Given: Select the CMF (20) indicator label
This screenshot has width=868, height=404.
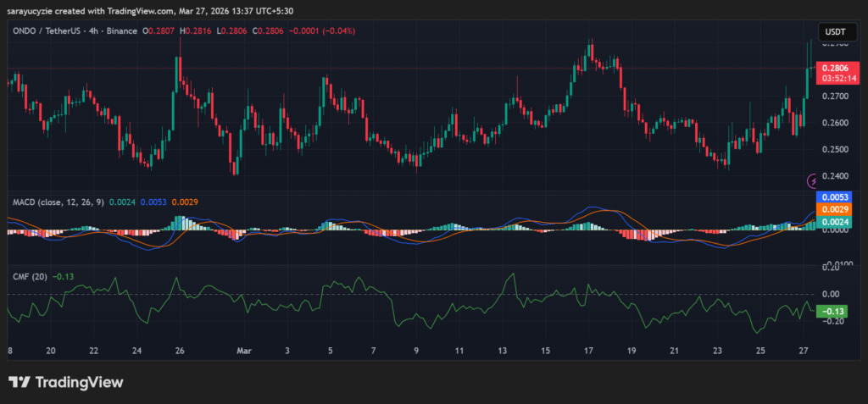Looking at the screenshot, I should [30, 275].
